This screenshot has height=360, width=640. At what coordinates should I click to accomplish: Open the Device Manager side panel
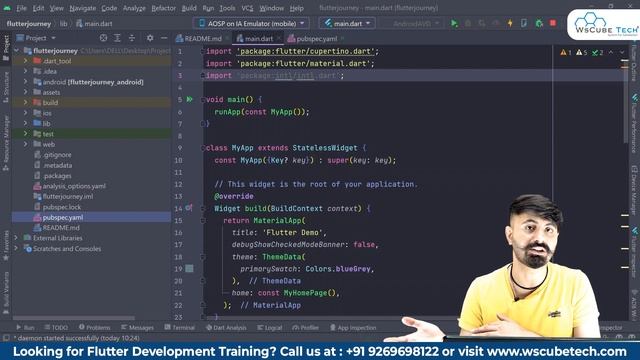pos(634,189)
